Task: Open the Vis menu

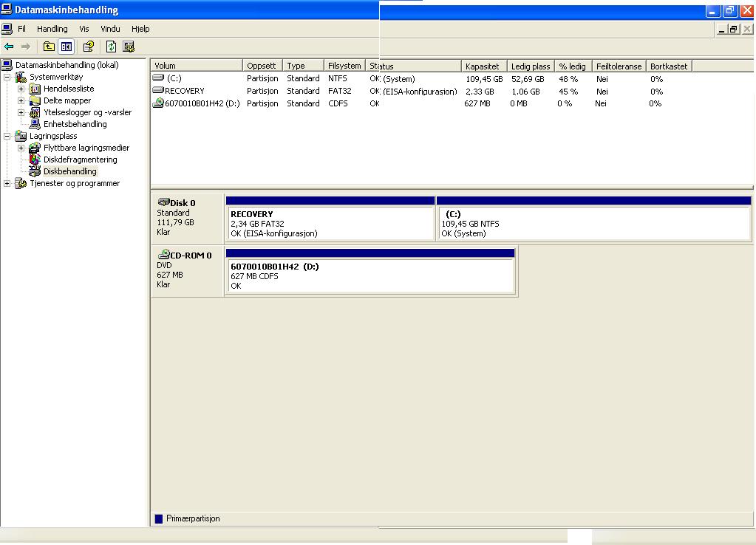Action: (84, 29)
